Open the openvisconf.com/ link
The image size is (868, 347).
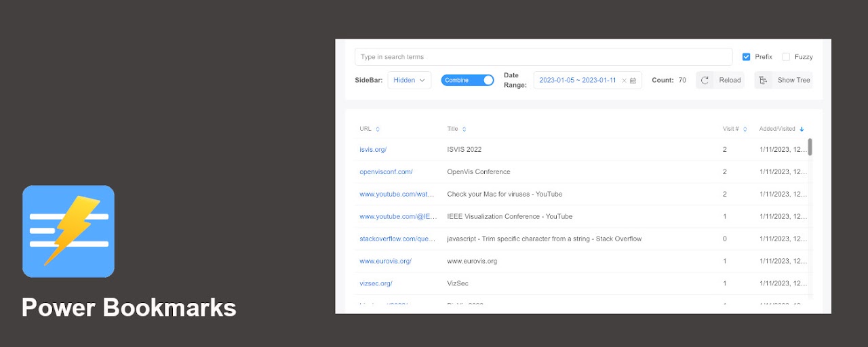point(386,171)
